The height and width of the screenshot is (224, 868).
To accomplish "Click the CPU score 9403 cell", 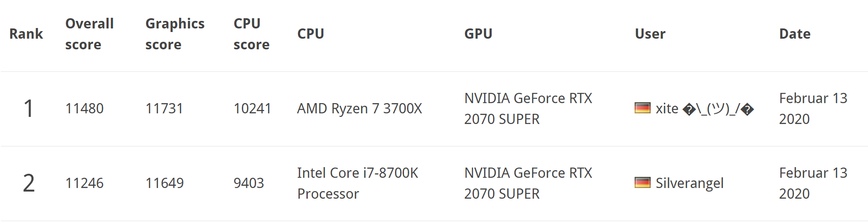I will tap(249, 183).
